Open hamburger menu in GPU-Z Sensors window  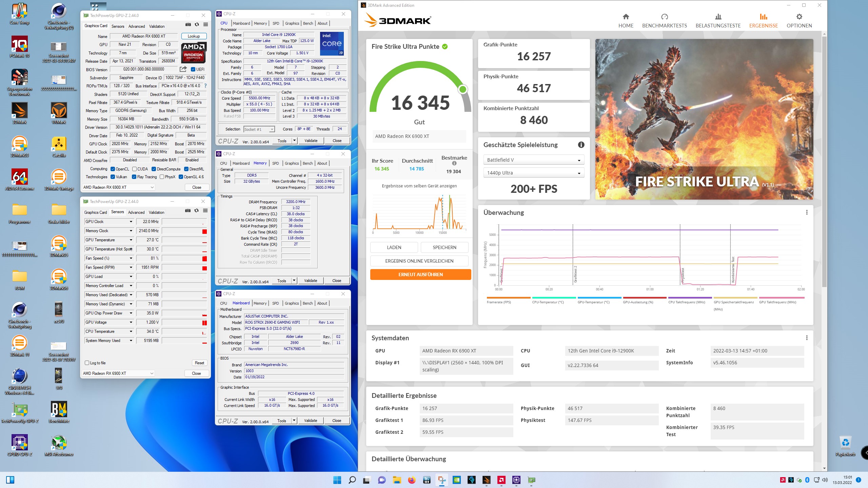(205, 210)
